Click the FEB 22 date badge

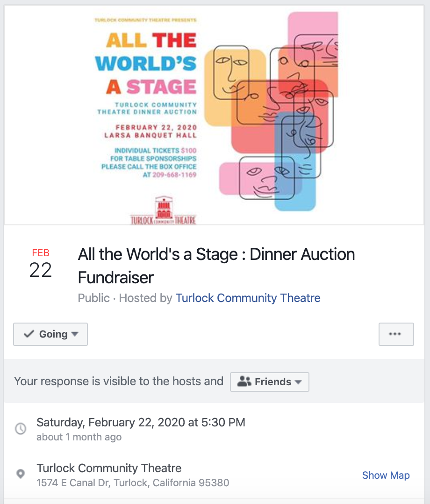pyautogui.click(x=41, y=263)
